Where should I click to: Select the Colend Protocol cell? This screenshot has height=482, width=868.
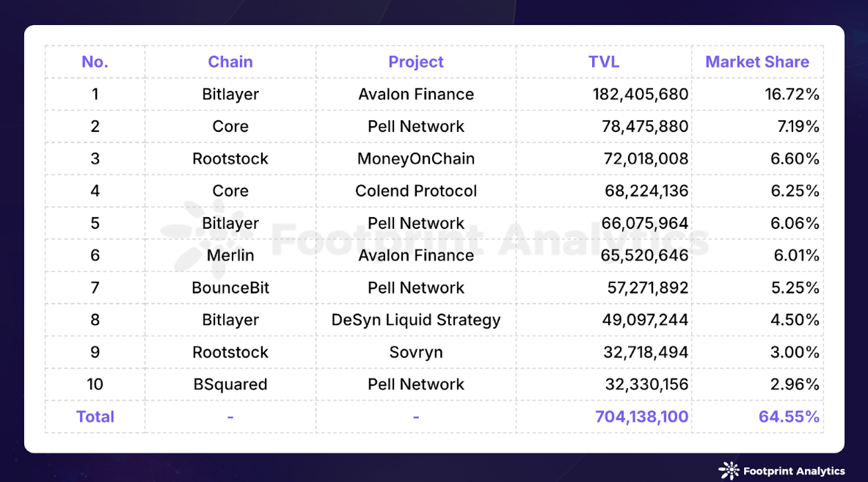[416, 191]
